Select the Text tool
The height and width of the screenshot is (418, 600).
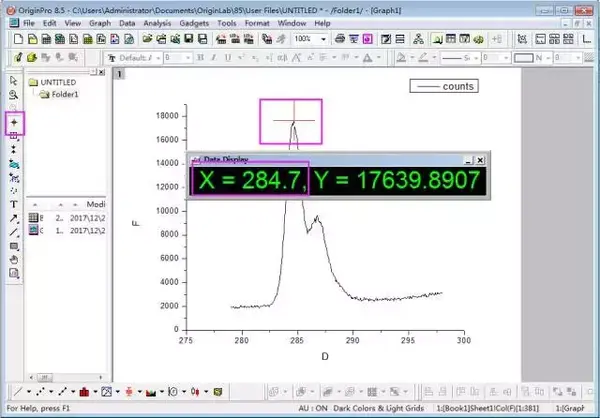coord(14,204)
